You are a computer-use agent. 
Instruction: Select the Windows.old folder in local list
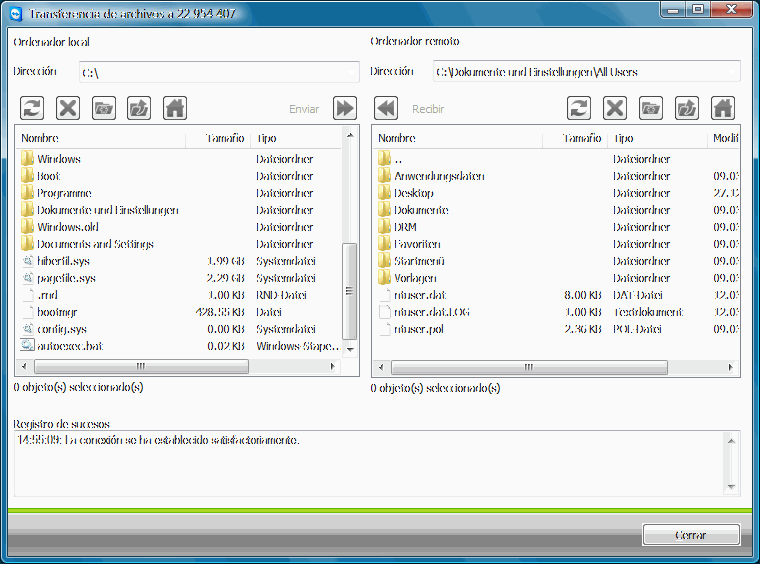tap(67, 227)
